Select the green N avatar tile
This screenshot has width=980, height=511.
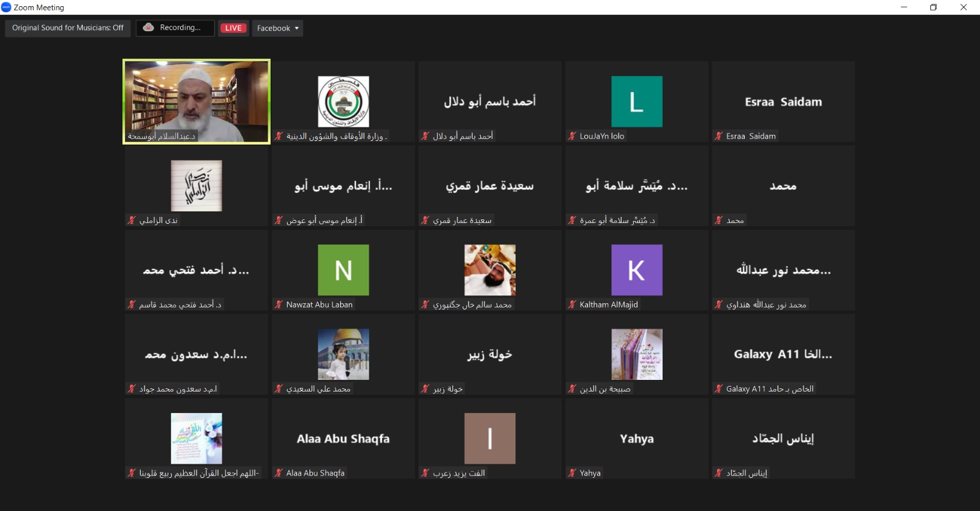coord(343,270)
